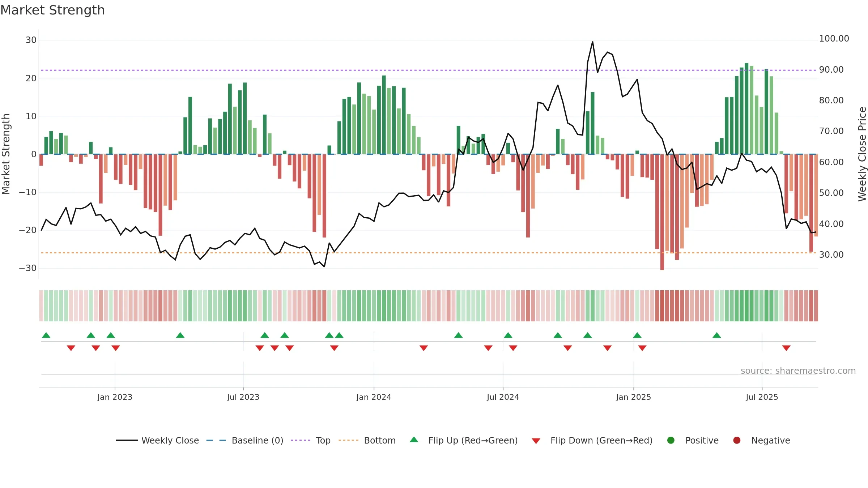The image size is (868, 488).
Task: Click the 100.00 price axis label
Action: click(834, 39)
